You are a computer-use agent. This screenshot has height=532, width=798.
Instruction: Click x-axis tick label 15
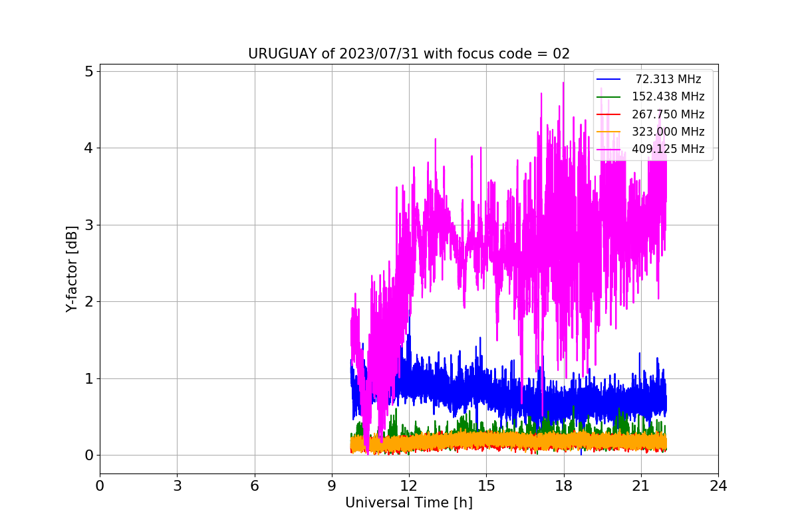pos(486,486)
